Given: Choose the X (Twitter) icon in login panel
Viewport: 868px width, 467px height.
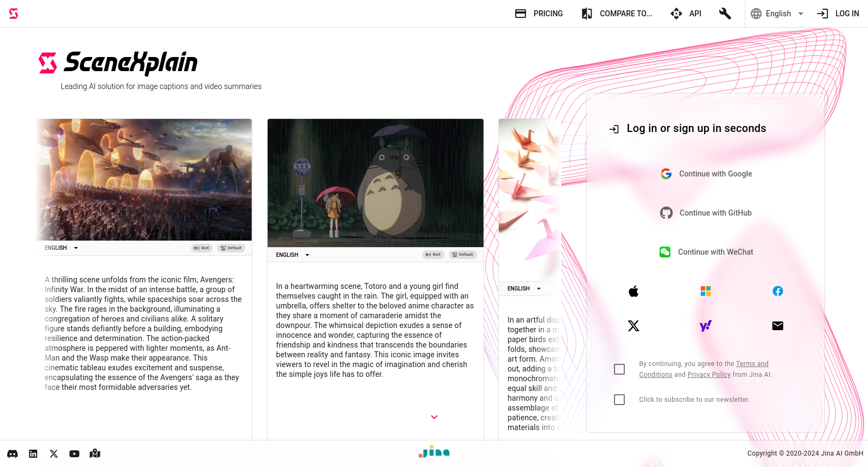Looking at the screenshot, I should 633,326.
